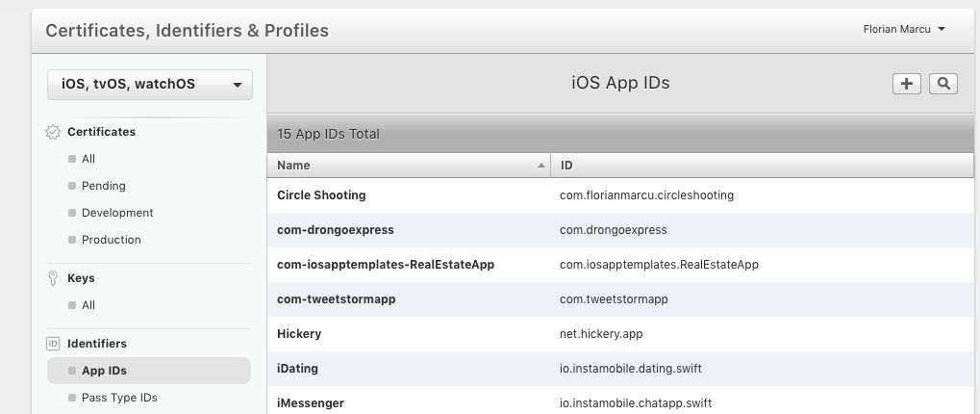Go to Development certificates
The width and height of the screenshot is (980, 414).
[117, 213]
